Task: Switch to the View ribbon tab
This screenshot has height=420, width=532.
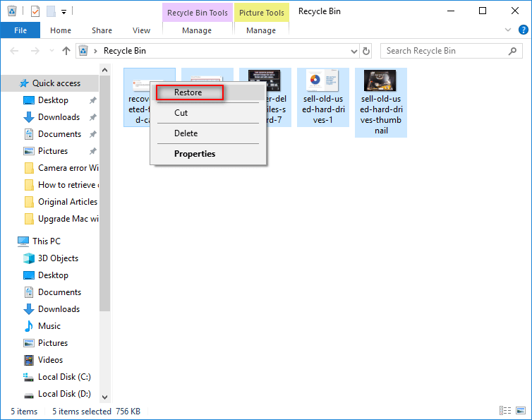Action: coord(141,30)
